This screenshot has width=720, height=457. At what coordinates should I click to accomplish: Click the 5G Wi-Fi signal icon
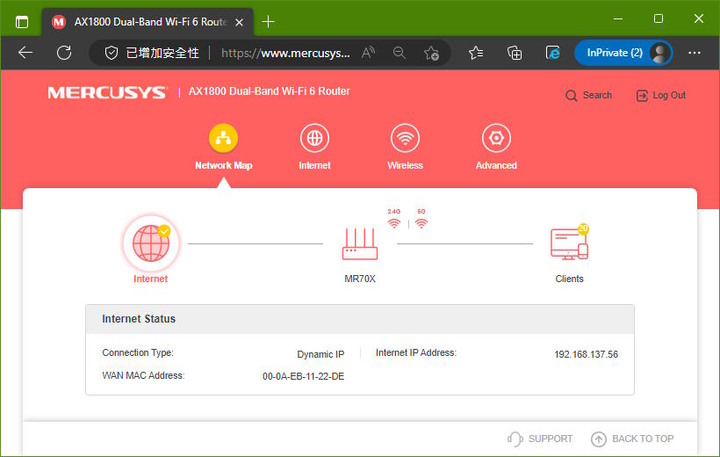[421, 223]
